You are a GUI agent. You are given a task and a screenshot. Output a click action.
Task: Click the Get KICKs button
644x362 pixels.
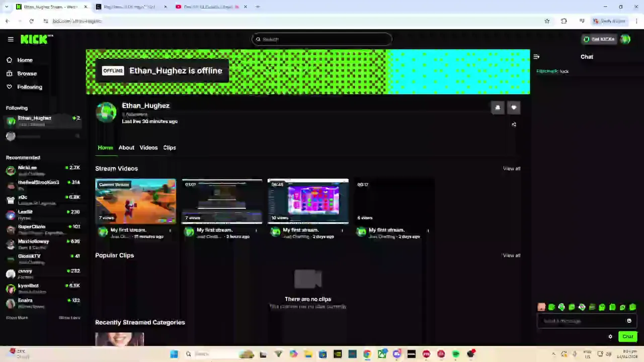point(599,39)
